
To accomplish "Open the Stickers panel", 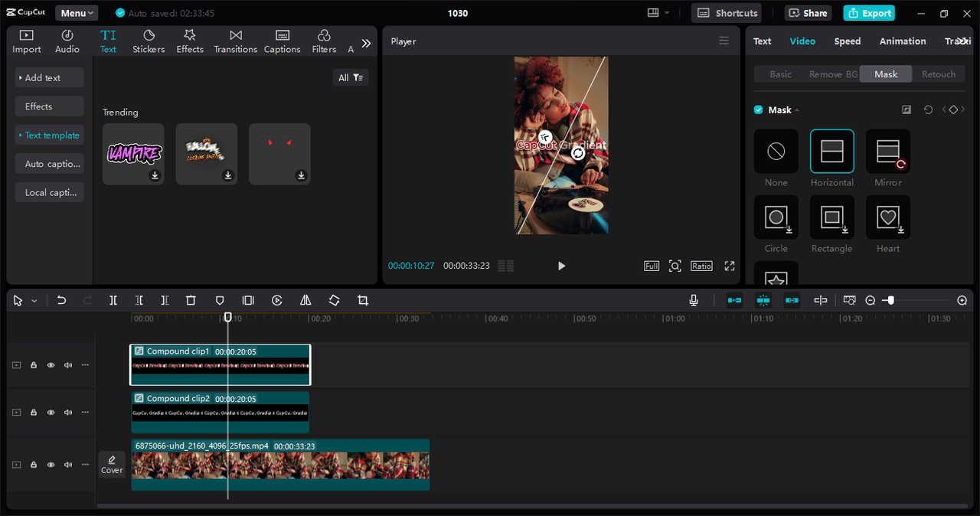I will tap(149, 41).
